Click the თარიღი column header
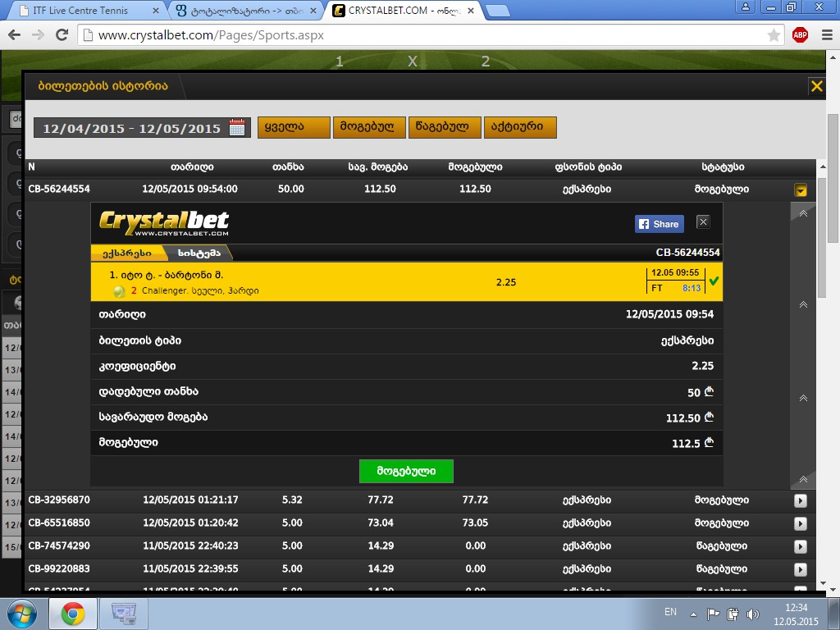Viewport: 840px width, 630px height. (192, 167)
